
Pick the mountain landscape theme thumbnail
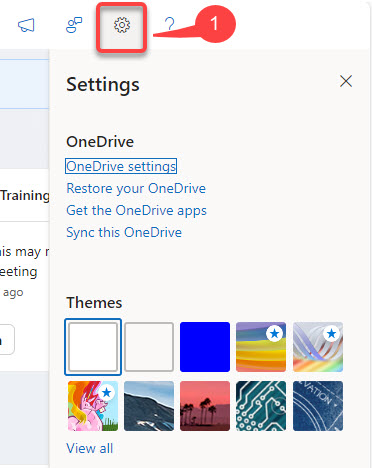tap(149, 406)
